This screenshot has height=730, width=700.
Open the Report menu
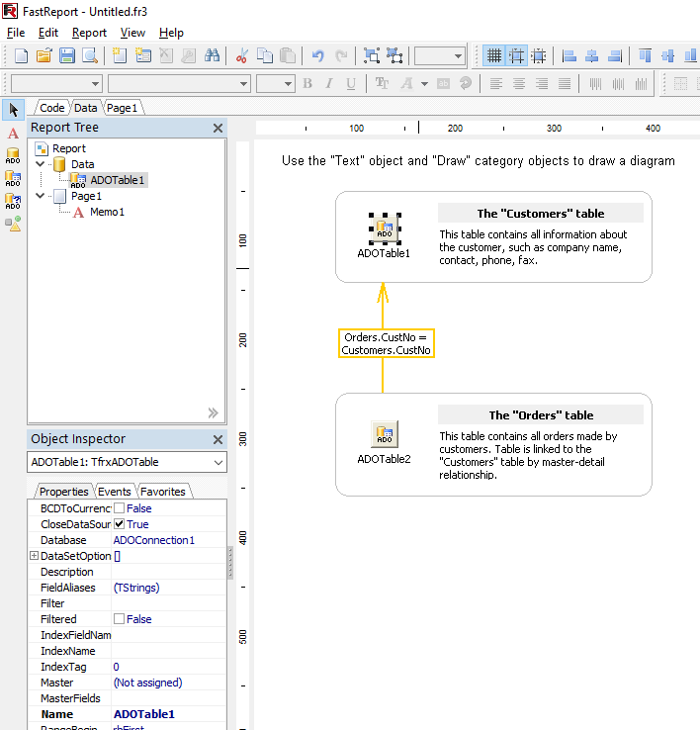point(89,33)
